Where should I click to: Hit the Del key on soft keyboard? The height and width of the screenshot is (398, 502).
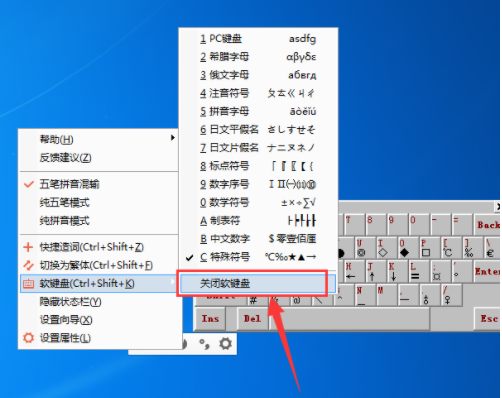[252, 319]
